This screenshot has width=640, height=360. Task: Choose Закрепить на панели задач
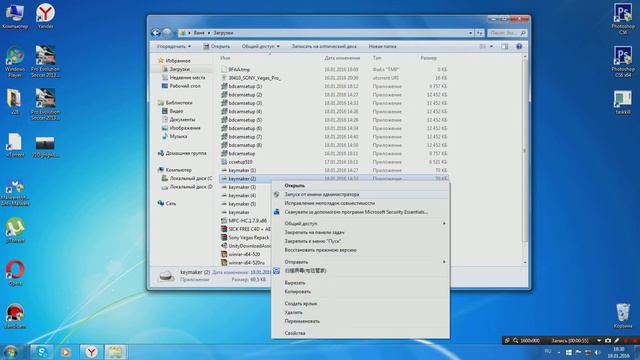(315, 232)
